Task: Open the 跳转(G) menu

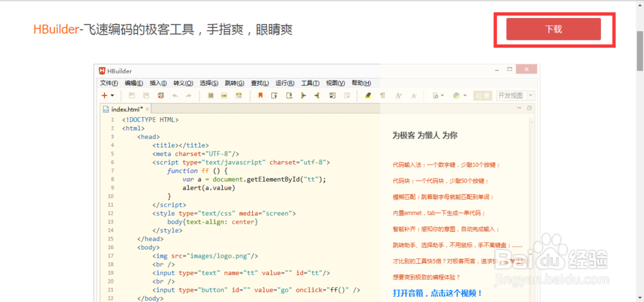Action: click(234, 83)
